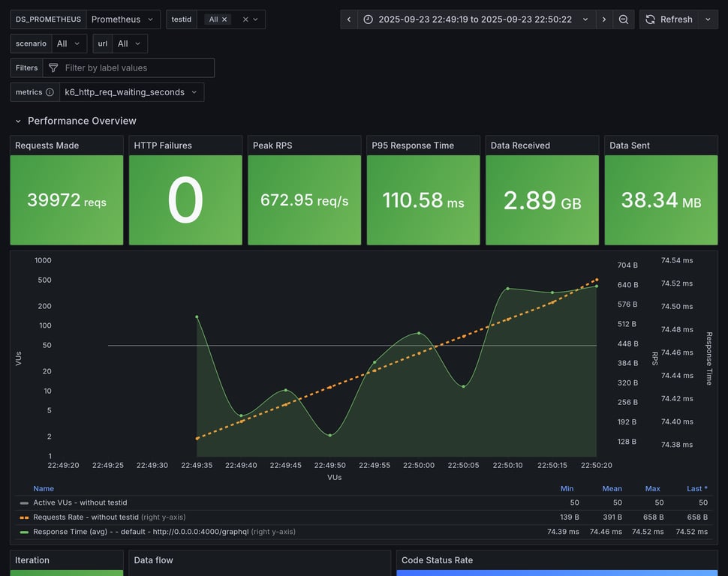Sort legend by Mean column
This screenshot has height=576, width=728.
point(612,488)
